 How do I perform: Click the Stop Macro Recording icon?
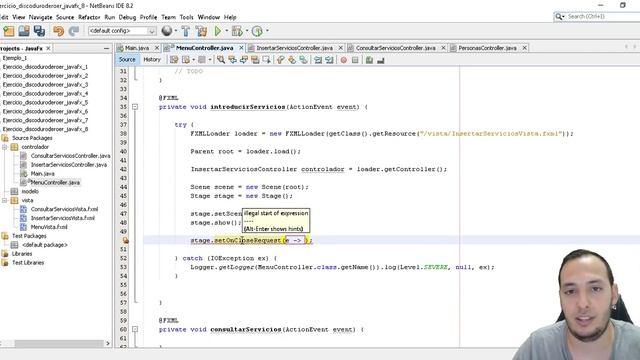click(x=355, y=60)
